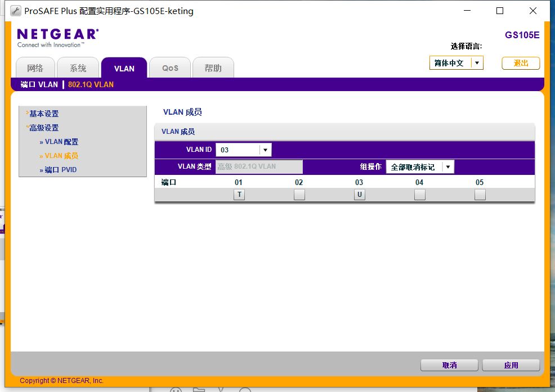
Task: Click the language dropdown arrow
Action: [477, 63]
